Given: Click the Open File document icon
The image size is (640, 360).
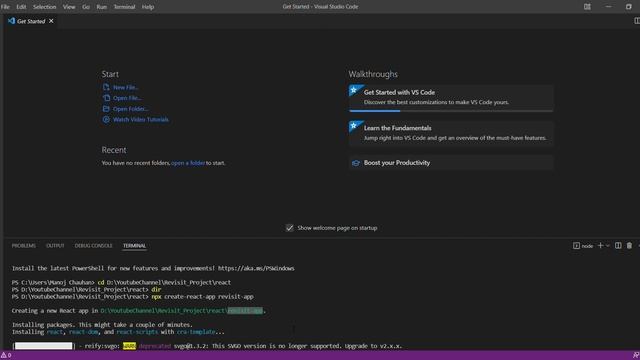Looking at the screenshot, I should 106,98.
